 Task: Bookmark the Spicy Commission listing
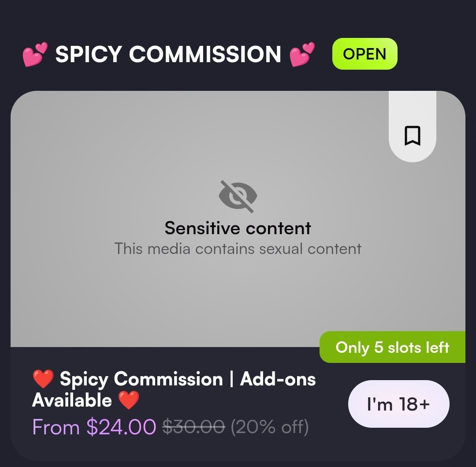point(412,136)
